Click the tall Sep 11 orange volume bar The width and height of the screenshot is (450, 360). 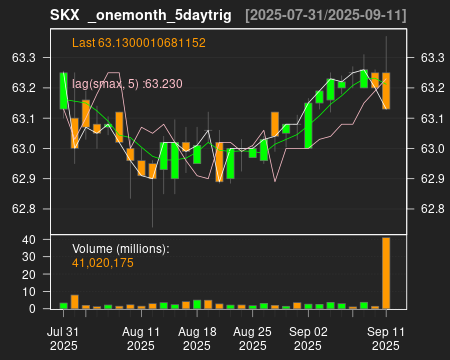[386, 273]
